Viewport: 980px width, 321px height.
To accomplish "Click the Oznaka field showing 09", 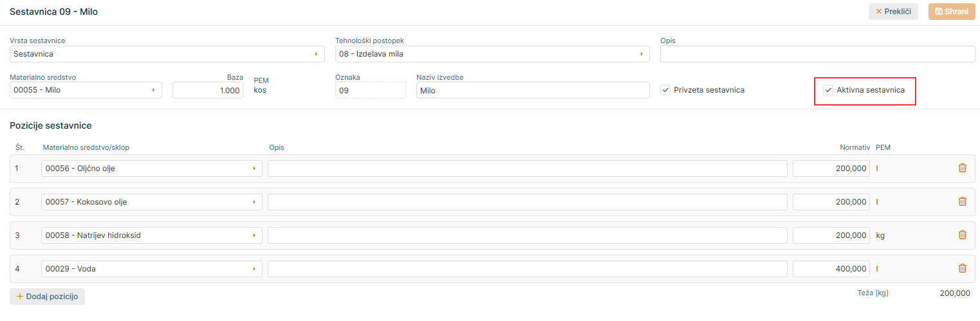I will click(370, 90).
